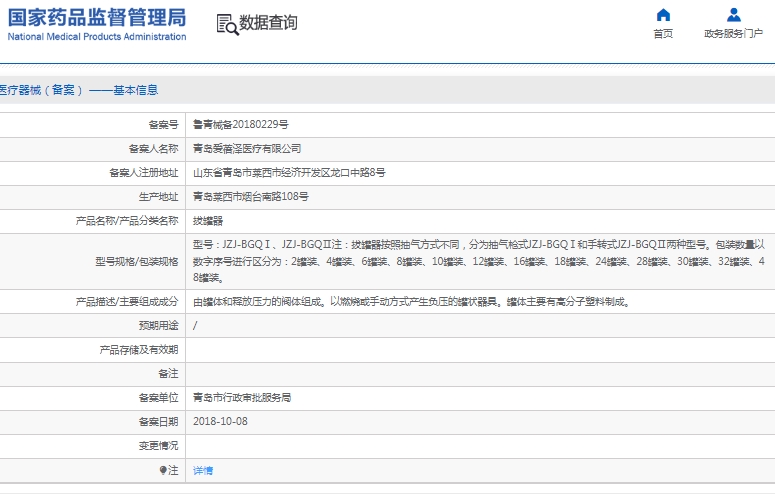
Task: Click the 备案日期 row label
Action: (x=158, y=421)
